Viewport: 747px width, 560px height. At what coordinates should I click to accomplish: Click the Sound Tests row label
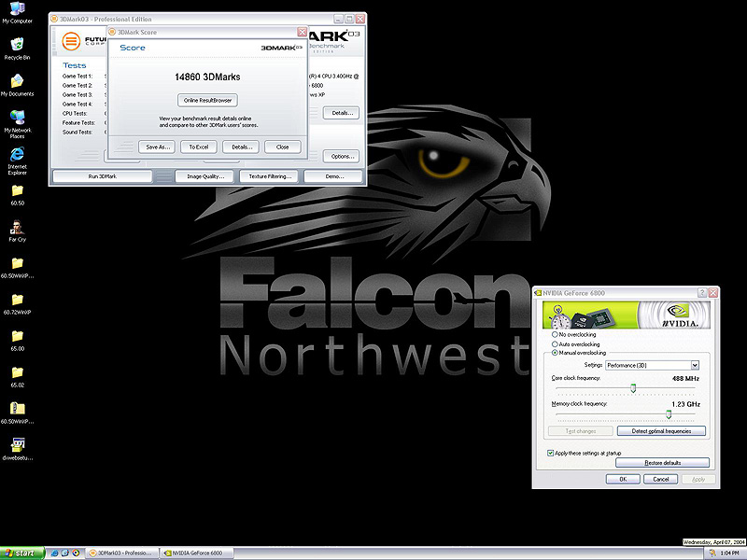click(x=78, y=132)
